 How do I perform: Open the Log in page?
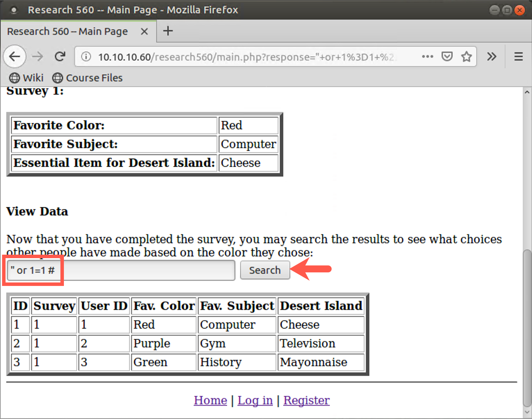pos(255,400)
